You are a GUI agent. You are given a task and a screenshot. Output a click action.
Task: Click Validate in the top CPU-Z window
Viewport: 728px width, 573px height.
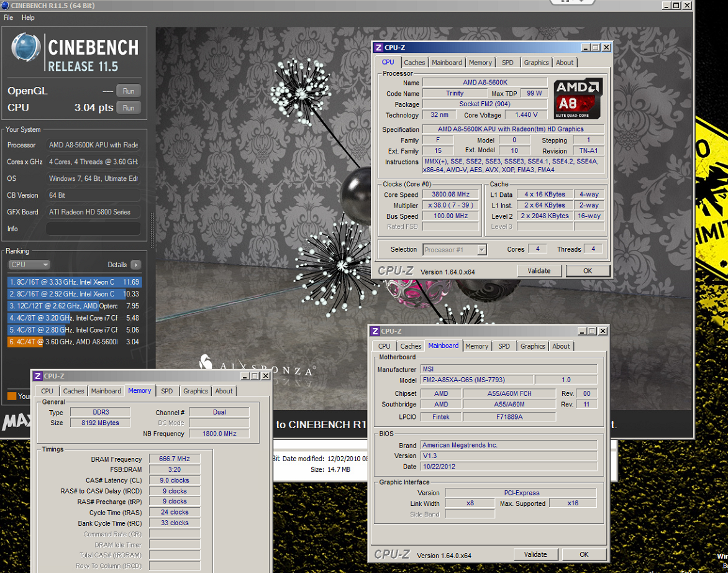pos(539,271)
